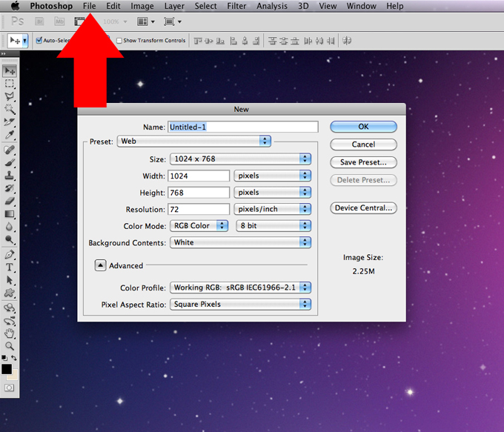Select the 3D Rotate tool
The image size is (504, 432).
(10, 308)
